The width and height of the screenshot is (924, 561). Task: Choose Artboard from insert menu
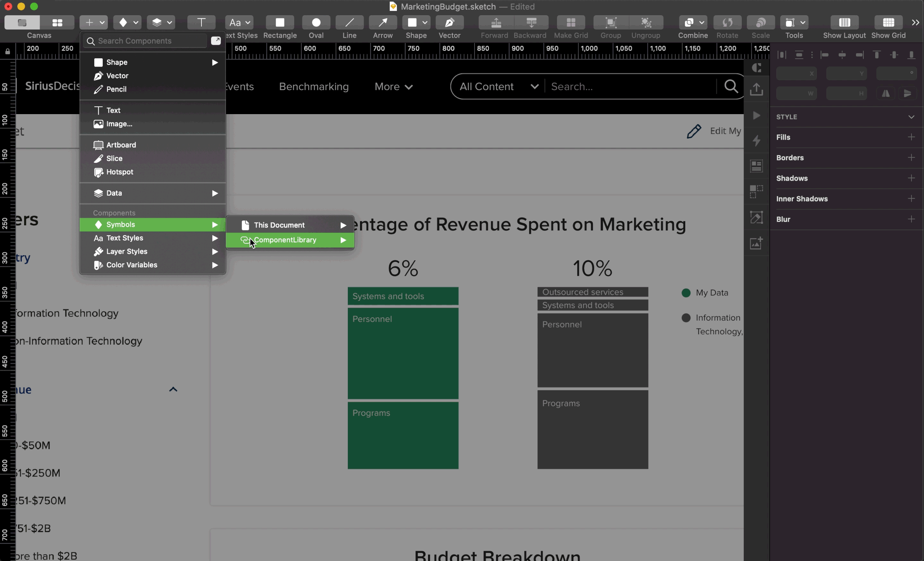point(153,145)
